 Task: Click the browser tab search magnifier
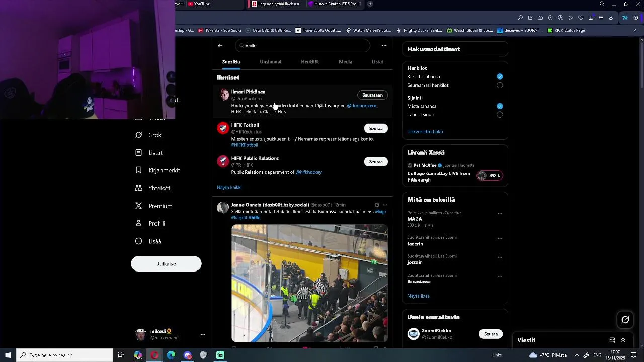[x=602, y=4]
